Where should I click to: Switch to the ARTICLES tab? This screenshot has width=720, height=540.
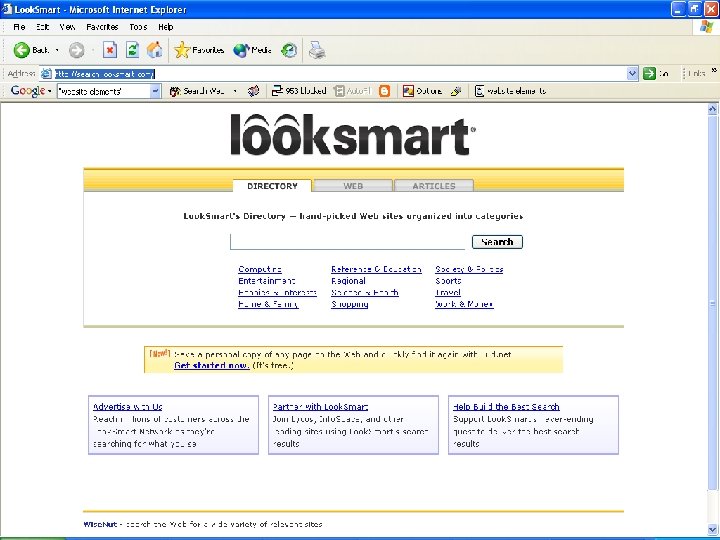[x=434, y=186]
